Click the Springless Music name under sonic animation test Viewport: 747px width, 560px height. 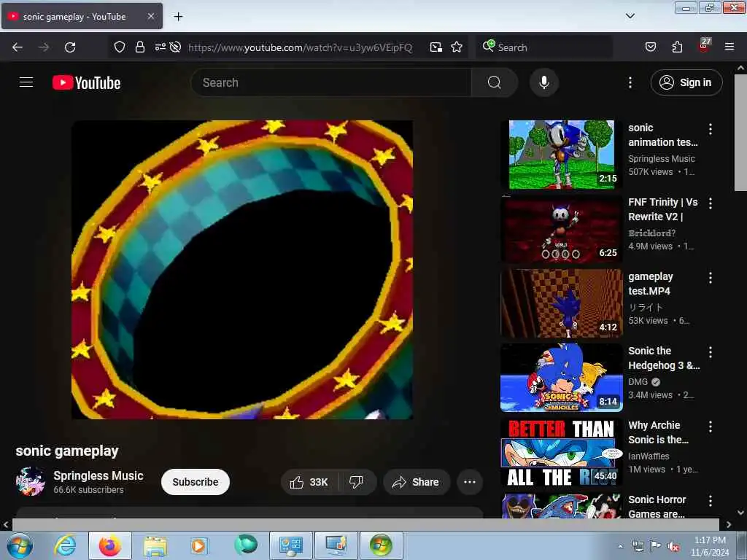pyautogui.click(x=661, y=158)
